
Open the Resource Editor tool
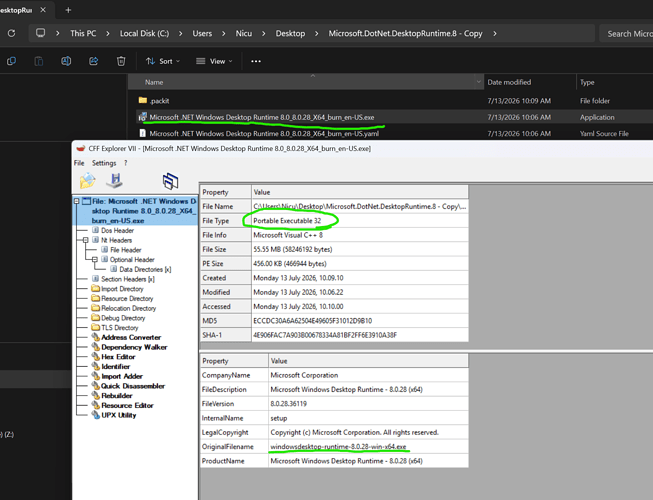click(127, 405)
